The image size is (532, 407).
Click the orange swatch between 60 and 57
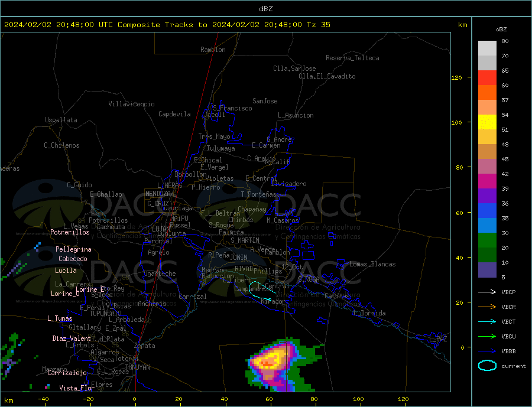487,93
